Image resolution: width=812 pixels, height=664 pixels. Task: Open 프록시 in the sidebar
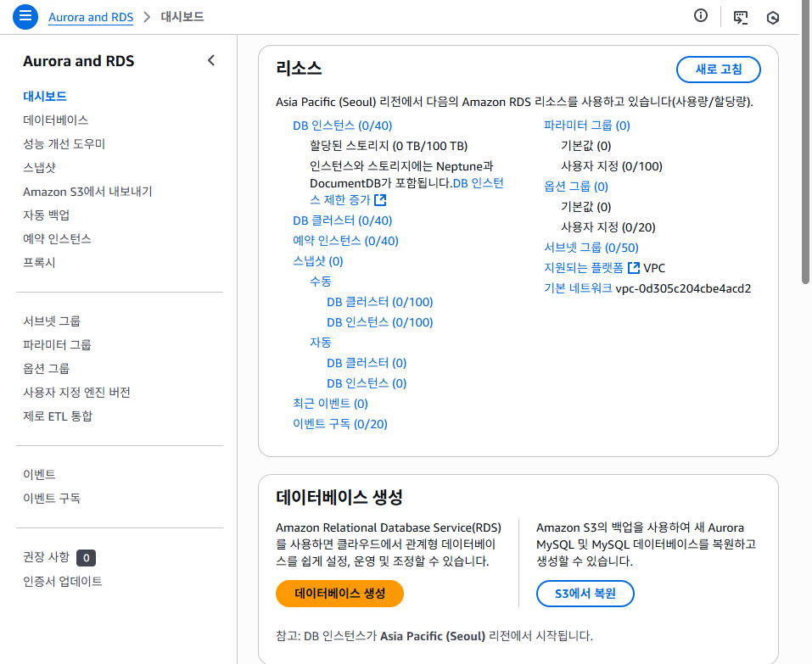tap(39, 262)
